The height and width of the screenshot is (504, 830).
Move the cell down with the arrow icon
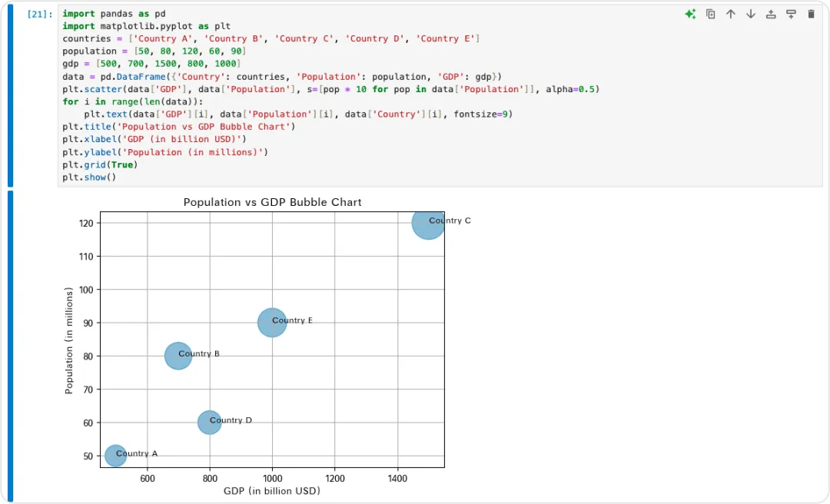tap(751, 15)
